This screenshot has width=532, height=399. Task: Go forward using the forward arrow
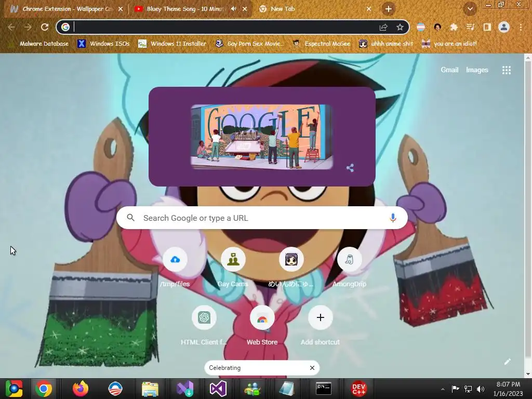(28, 27)
